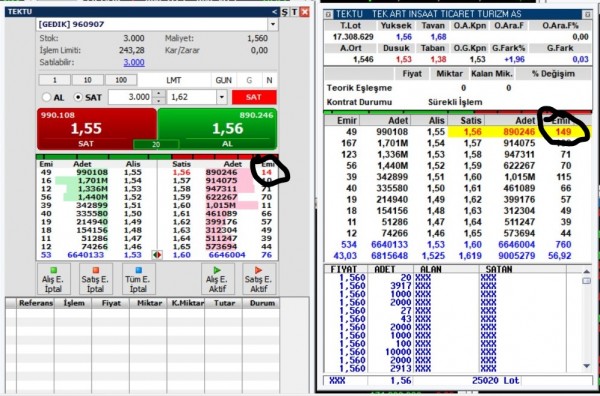Click the Durum column header in orders table
The image size is (600, 396).
(262, 303)
